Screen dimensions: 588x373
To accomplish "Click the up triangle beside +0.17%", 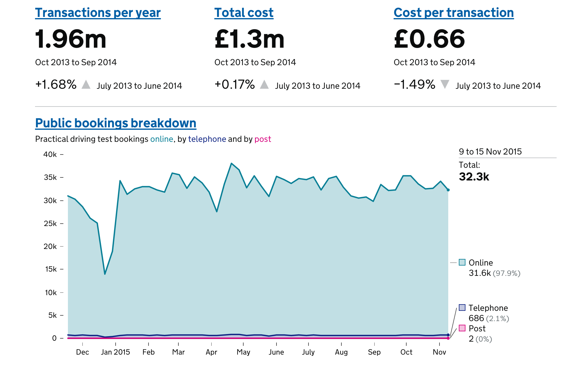I will (x=264, y=84).
